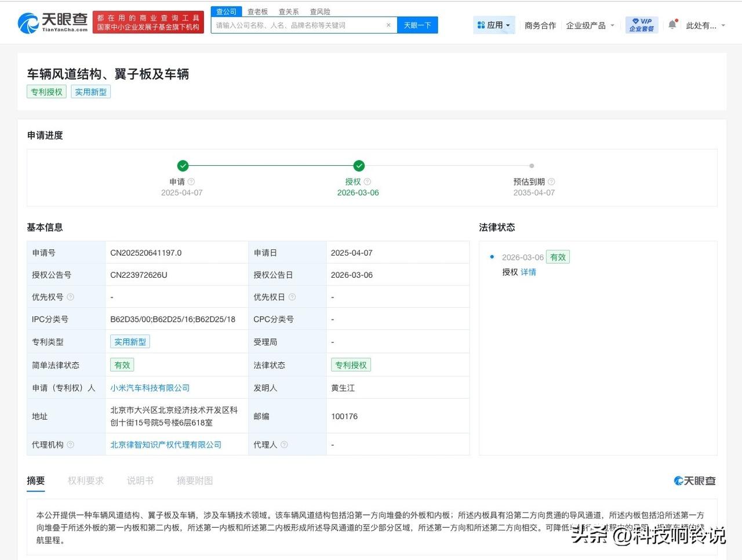The width and height of the screenshot is (742, 560).
Task: Select the 查风险 search tab
Action: pyautogui.click(x=319, y=11)
